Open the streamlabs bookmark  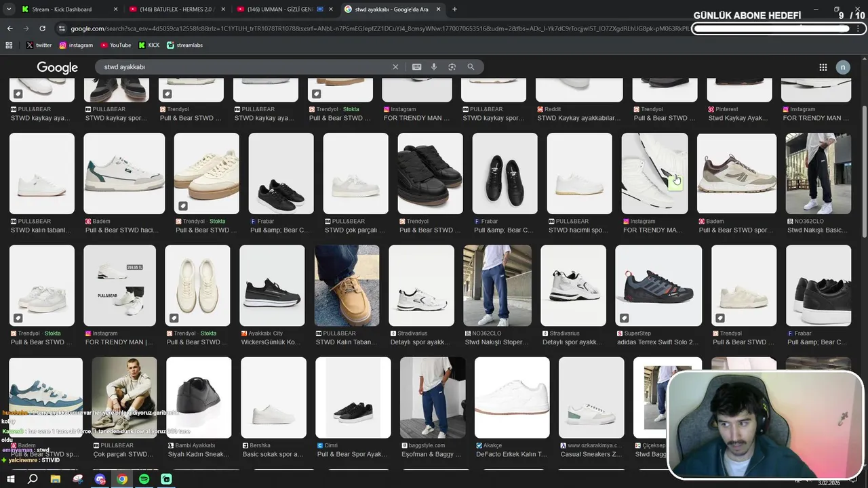click(184, 45)
